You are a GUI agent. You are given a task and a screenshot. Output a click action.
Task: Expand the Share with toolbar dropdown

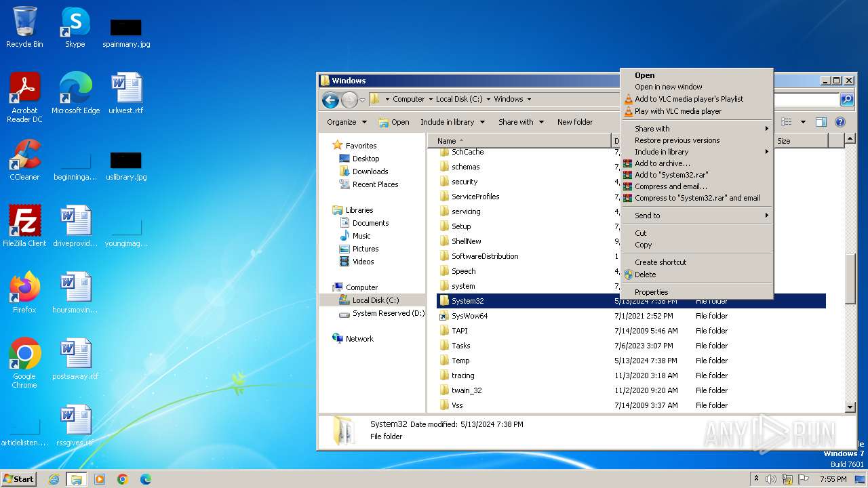(x=521, y=122)
